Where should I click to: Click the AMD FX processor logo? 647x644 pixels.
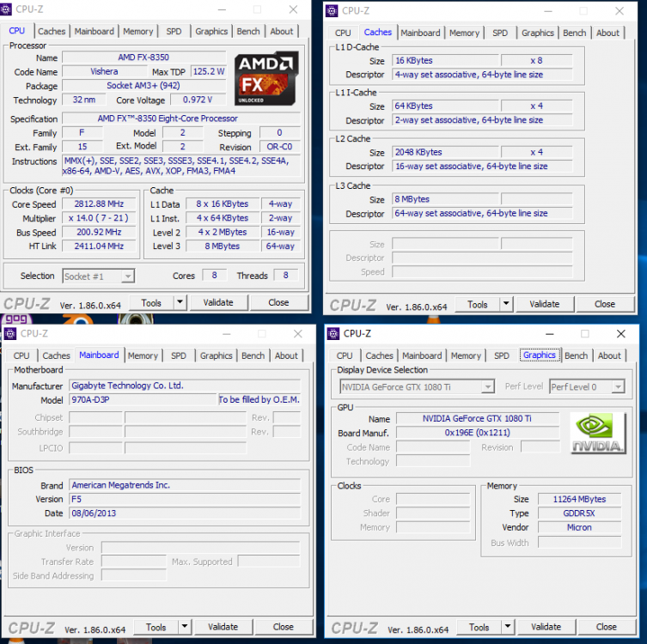point(266,78)
